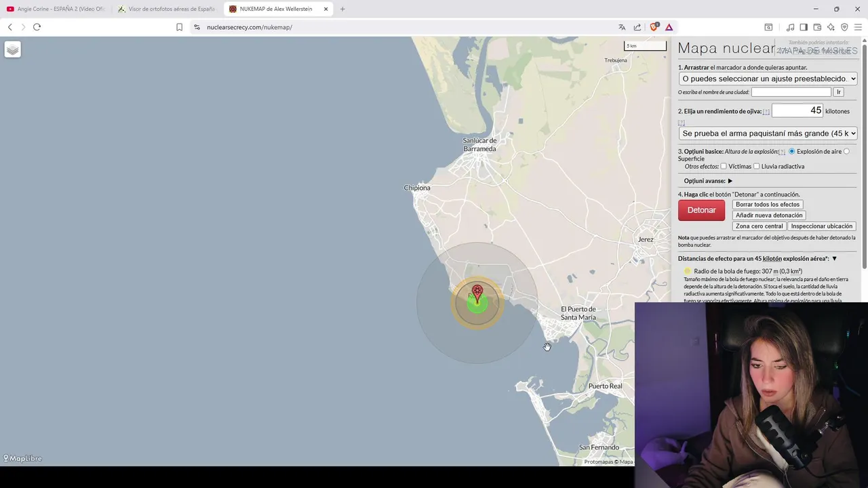Click El Puerto de Santa María map label
The width and height of the screenshot is (868, 488).
pyautogui.click(x=578, y=313)
